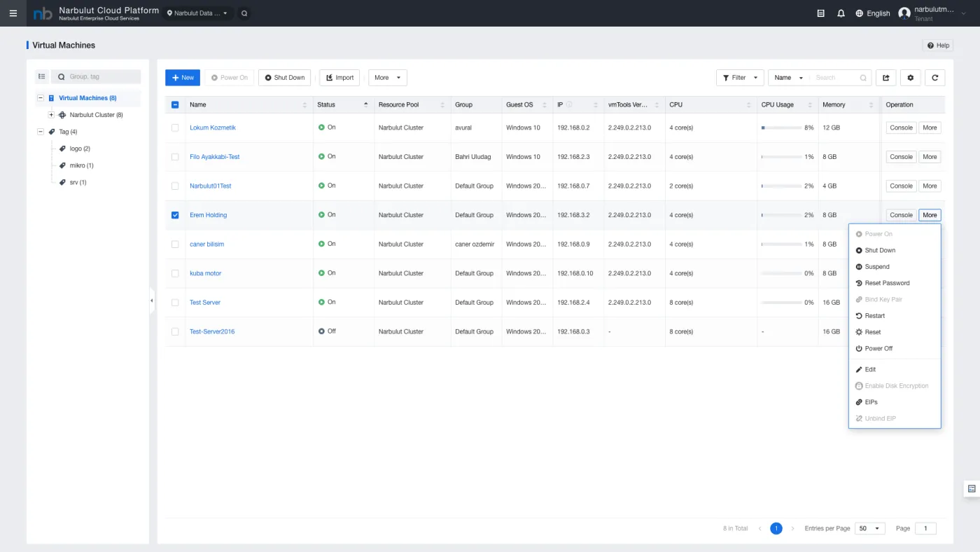This screenshot has width=980, height=552.
Task: Click the Page number input field
Action: click(x=925, y=529)
